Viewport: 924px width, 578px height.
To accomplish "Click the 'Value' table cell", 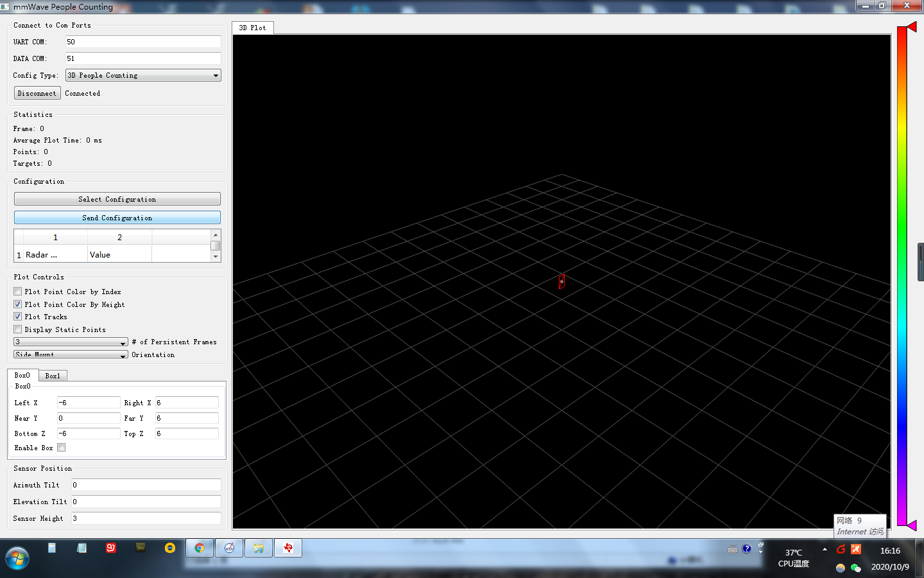I will coord(120,255).
